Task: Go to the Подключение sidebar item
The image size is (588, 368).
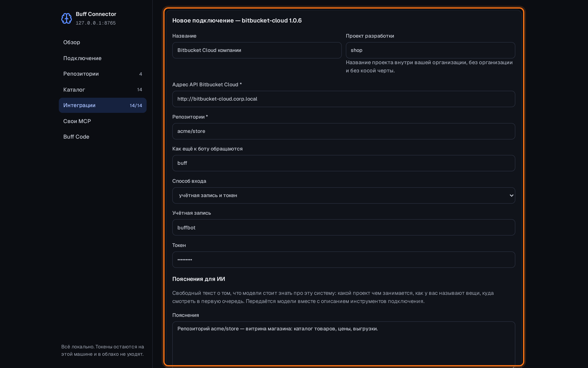Action: (102, 58)
